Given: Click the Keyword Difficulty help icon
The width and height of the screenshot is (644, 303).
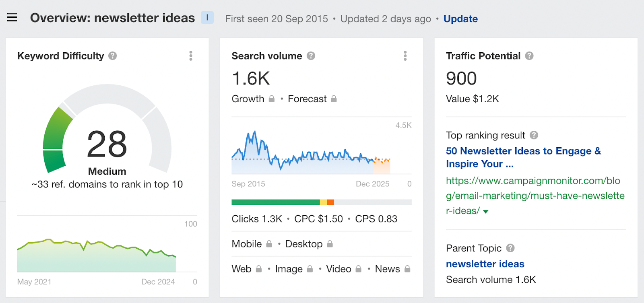Looking at the screenshot, I should (x=113, y=56).
